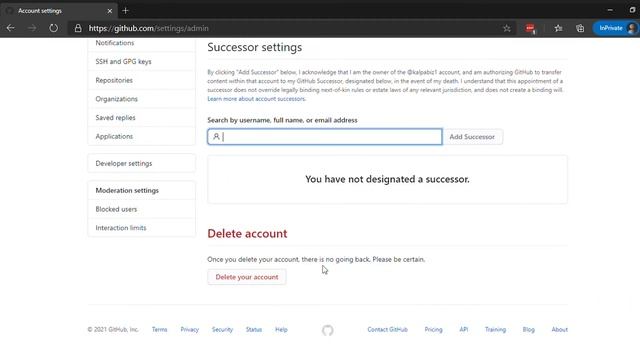Click the browser forward arrow
Screen dimensions: 640x360
(32, 28)
